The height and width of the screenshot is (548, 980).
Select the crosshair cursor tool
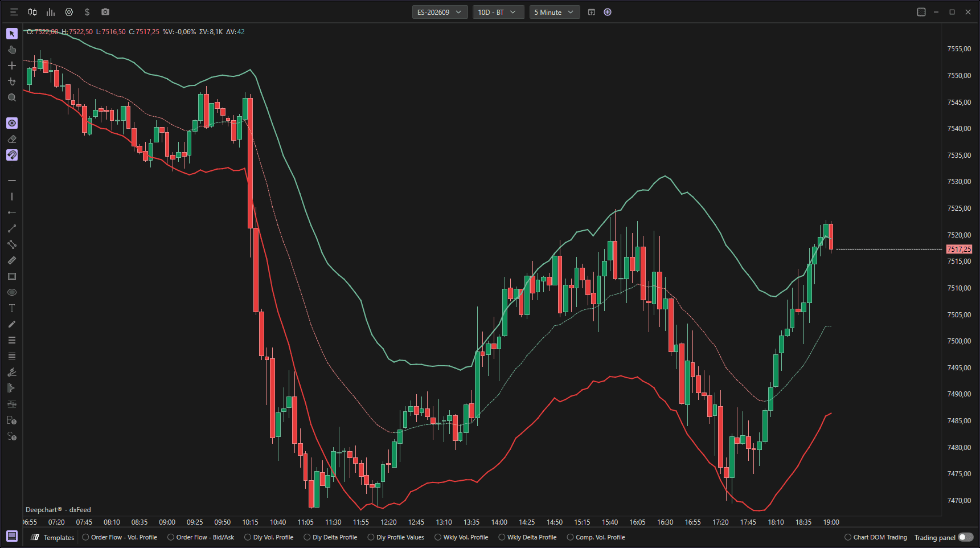(x=12, y=66)
